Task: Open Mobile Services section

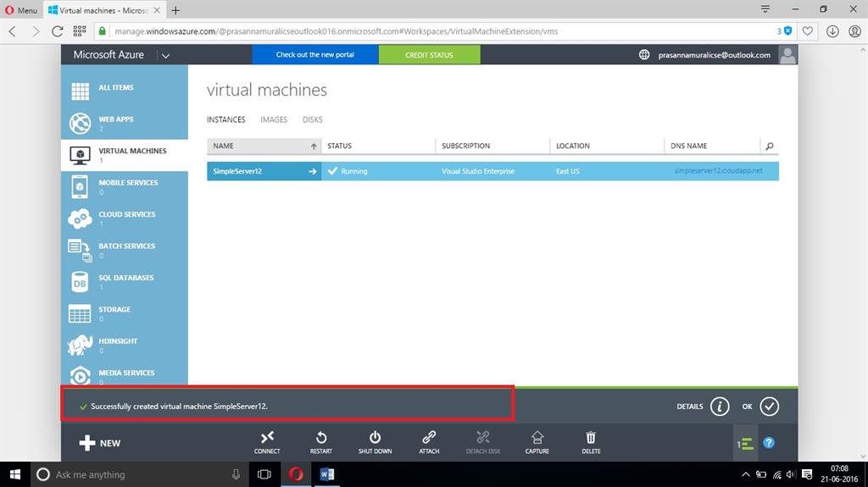Action: (125, 186)
